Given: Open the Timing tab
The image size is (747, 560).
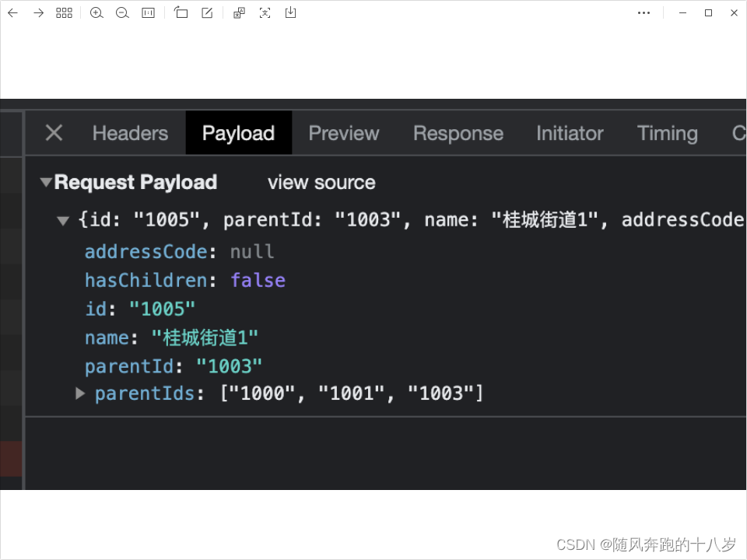Looking at the screenshot, I should point(667,132).
